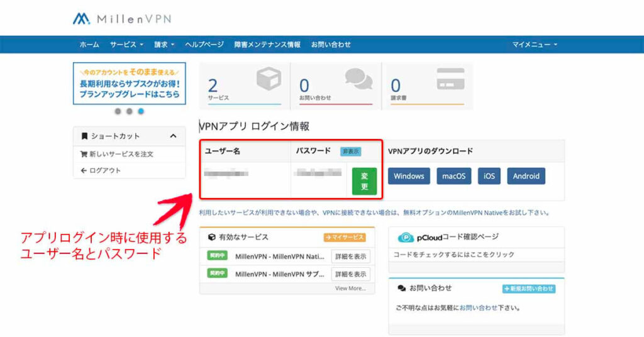The image size is (644, 337).
Task: Click the logout arrow icon
Action: click(84, 170)
